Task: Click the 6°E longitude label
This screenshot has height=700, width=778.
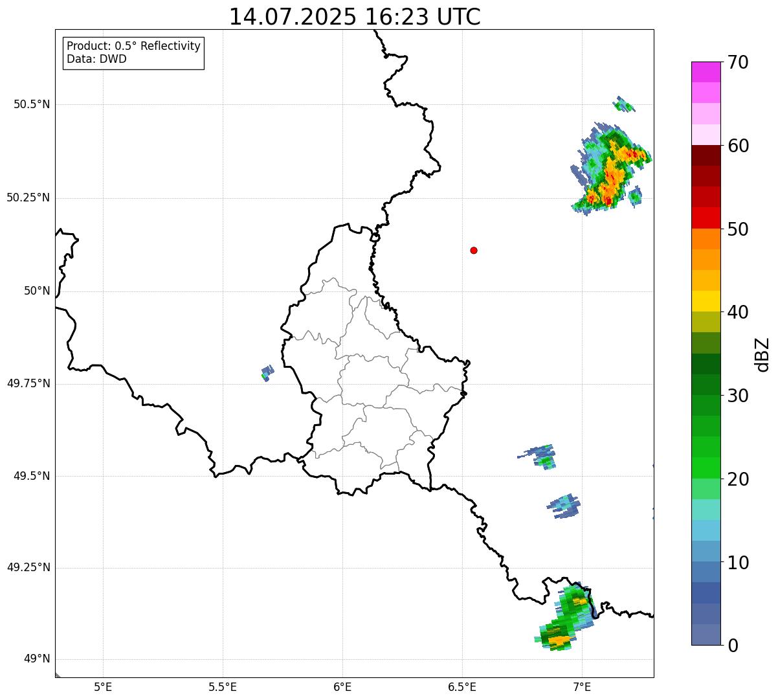Action: coord(342,686)
